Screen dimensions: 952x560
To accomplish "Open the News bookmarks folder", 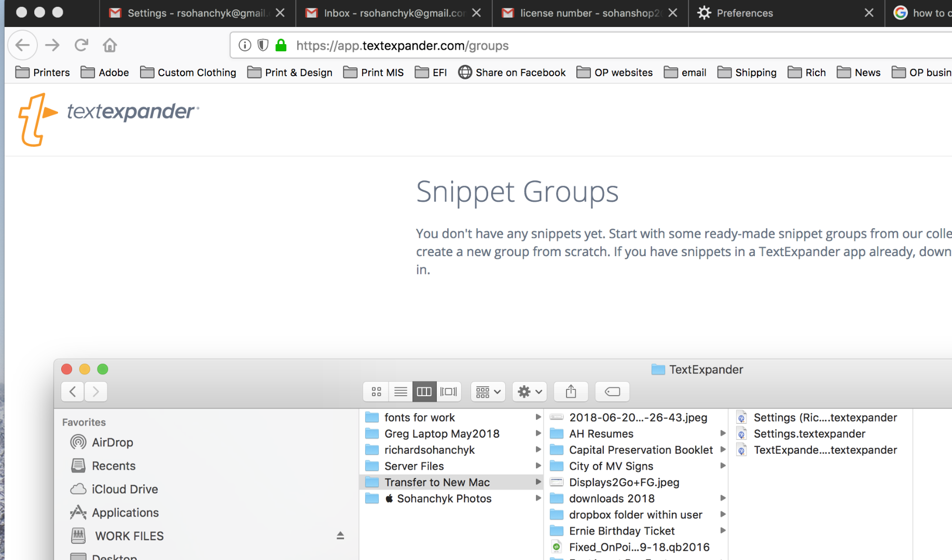I will tap(859, 73).
